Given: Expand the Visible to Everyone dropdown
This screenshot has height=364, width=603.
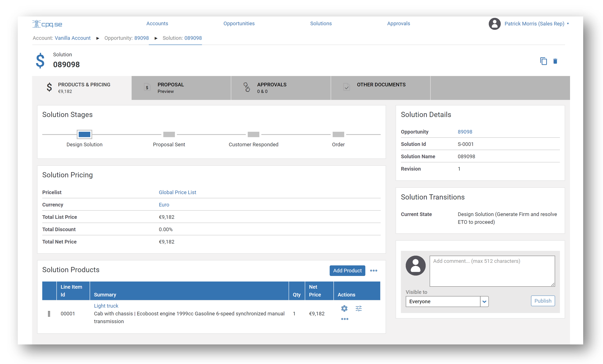Looking at the screenshot, I should (x=484, y=301).
